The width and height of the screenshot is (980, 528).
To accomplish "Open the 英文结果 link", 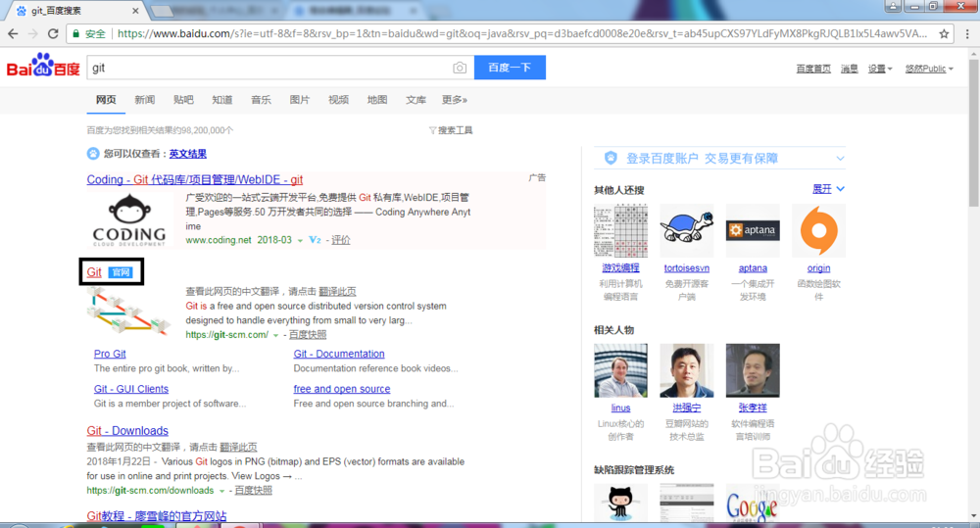I will pyautogui.click(x=187, y=154).
